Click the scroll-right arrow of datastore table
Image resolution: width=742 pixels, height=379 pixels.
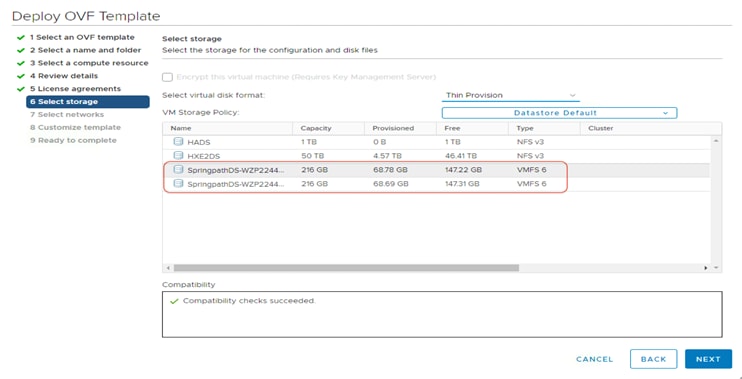pyautogui.click(x=707, y=268)
